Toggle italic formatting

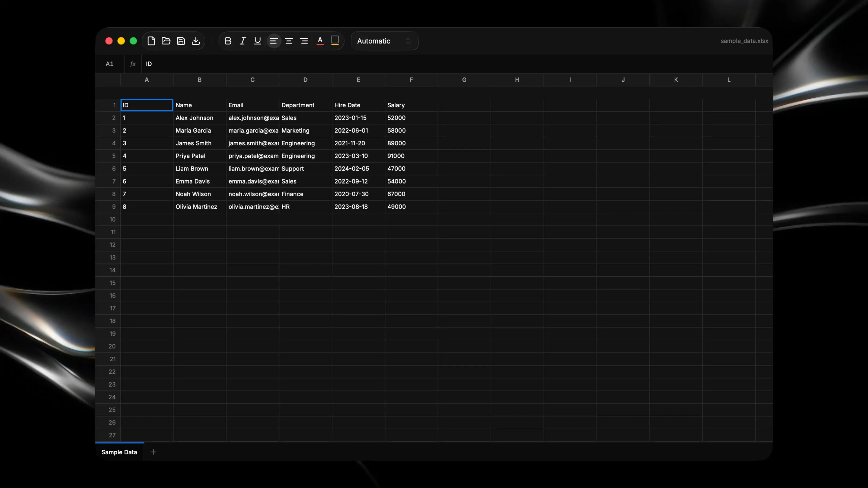click(x=242, y=41)
